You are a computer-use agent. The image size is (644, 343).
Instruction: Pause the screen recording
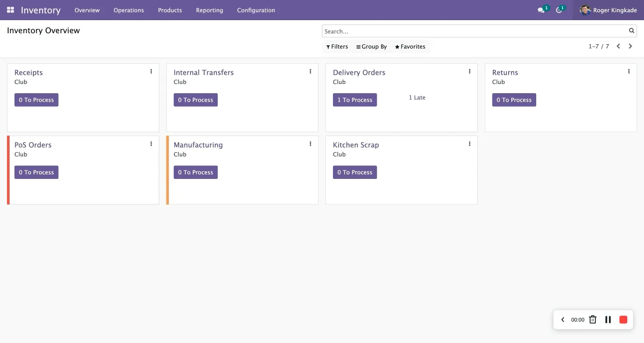(x=608, y=319)
